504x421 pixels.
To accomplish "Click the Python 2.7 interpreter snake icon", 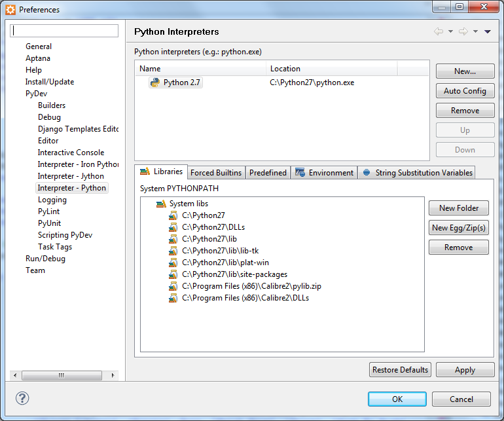I will (155, 82).
